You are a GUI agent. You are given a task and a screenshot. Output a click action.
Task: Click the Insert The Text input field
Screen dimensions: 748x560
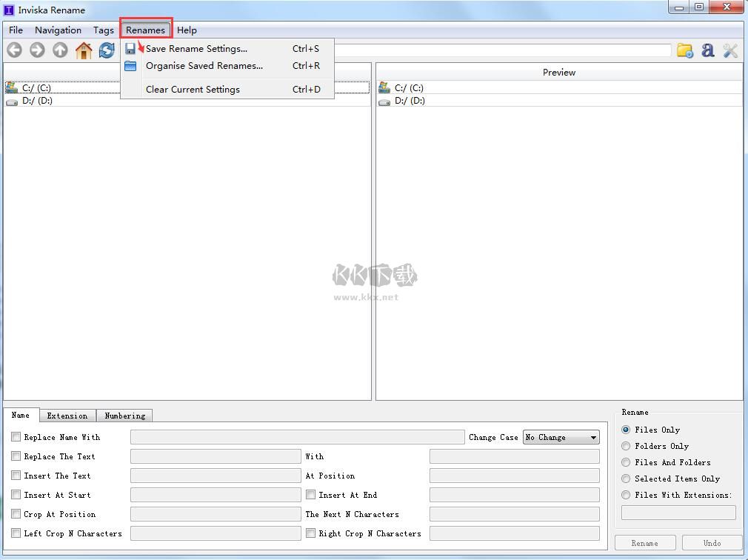pyautogui.click(x=216, y=476)
